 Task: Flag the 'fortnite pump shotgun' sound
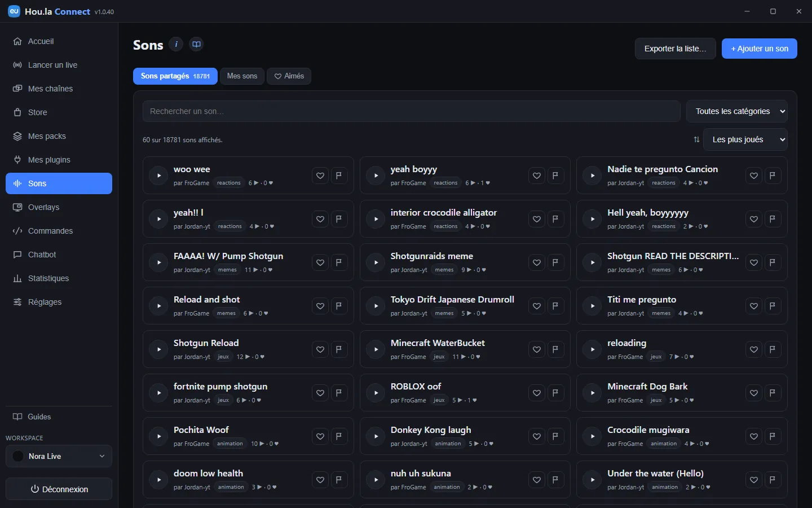pyautogui.click(x=339, y=393)
